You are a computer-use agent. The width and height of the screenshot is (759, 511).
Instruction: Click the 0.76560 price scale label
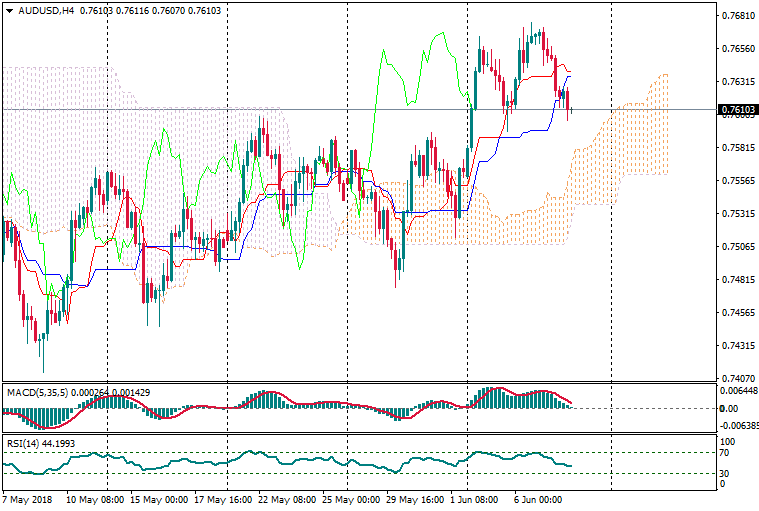point(737,49)
